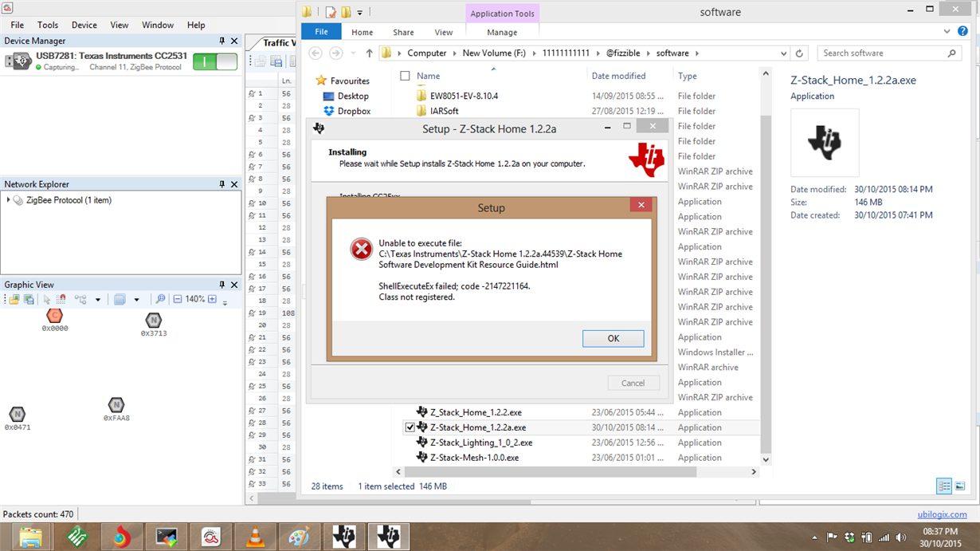Sort files by Date modified column
Image resolution: width=980 pixels, height=551 pixels.
618,76
